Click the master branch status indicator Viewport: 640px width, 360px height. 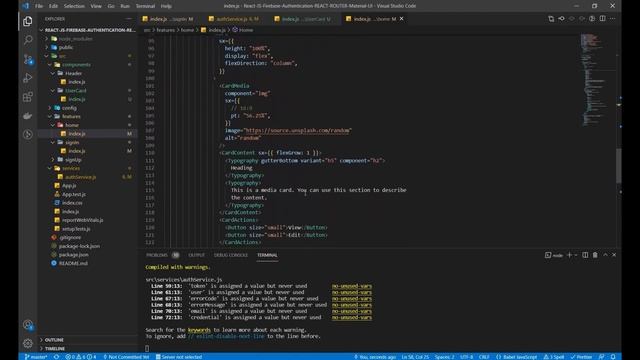point(36,357)
